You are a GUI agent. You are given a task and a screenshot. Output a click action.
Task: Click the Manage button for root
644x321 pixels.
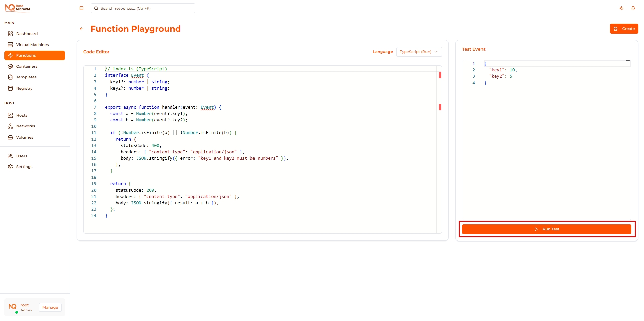50,307
